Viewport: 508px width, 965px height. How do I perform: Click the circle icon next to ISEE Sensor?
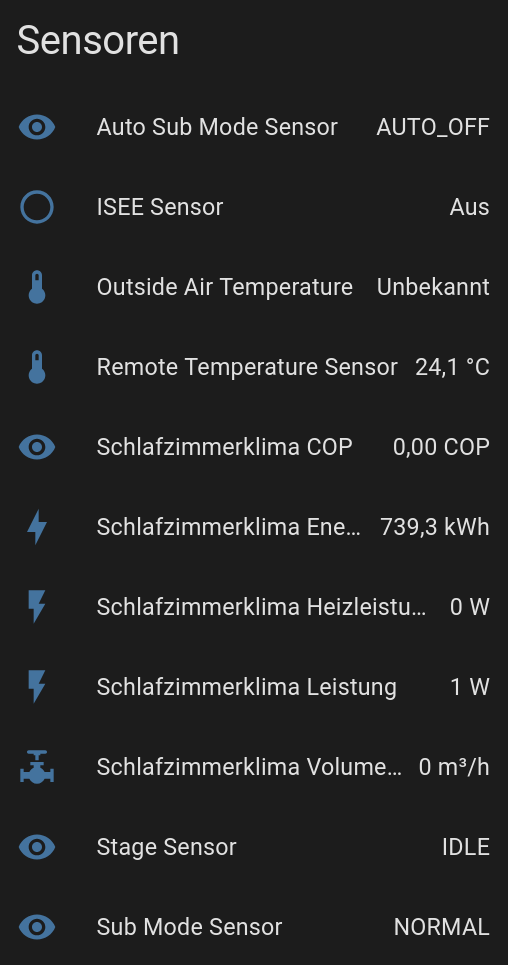[x=37, y=207]
